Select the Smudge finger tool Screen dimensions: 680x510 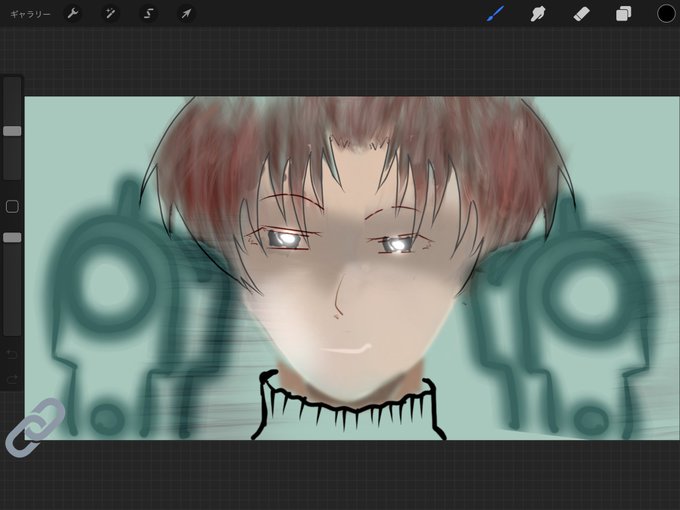537,14
